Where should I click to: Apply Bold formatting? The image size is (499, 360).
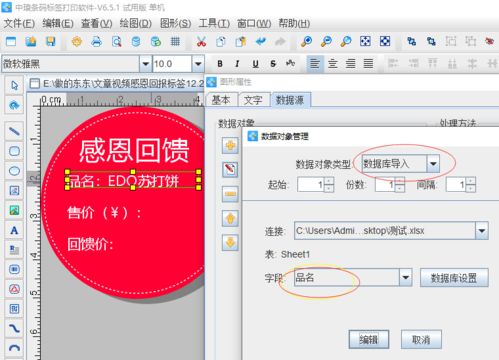[220, 64]
